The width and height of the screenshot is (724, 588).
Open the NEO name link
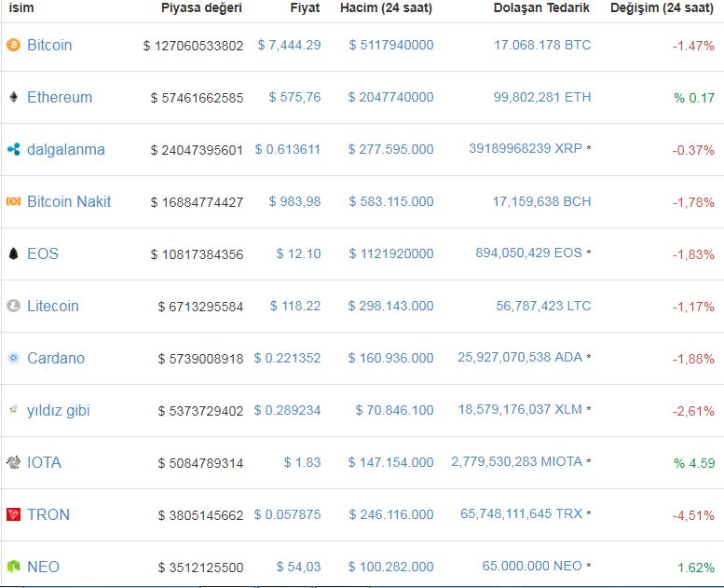tap(43, 567)
